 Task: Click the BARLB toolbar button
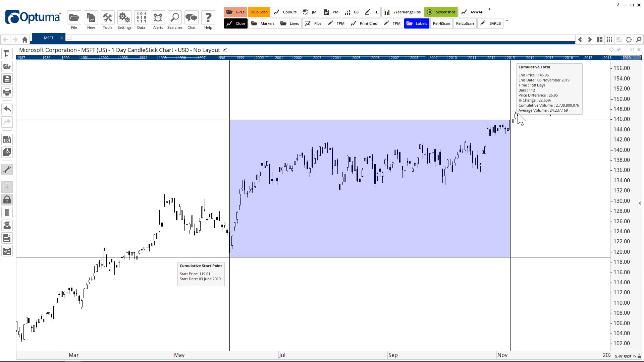(490, 23)
